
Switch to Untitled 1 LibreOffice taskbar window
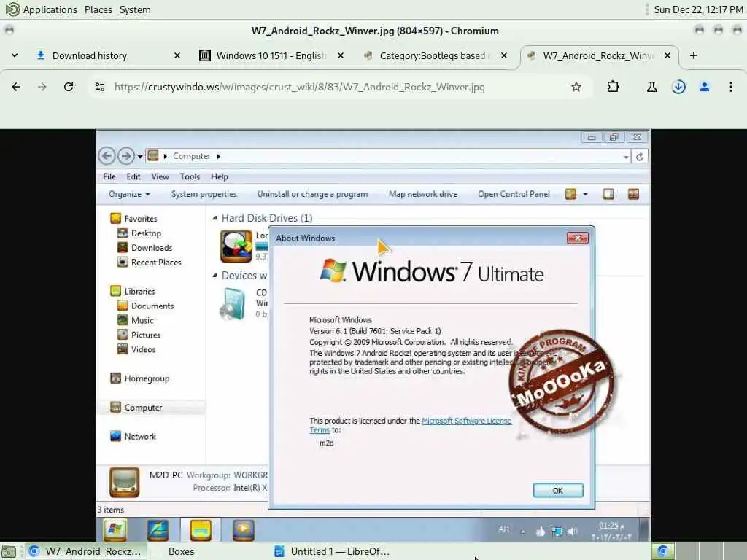333,551
